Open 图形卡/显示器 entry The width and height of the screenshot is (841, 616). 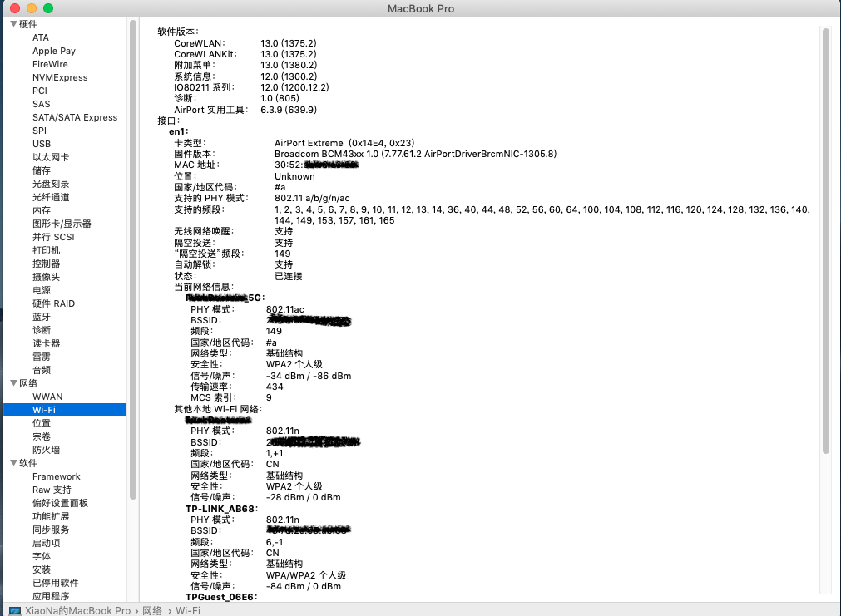pos(62,224)
